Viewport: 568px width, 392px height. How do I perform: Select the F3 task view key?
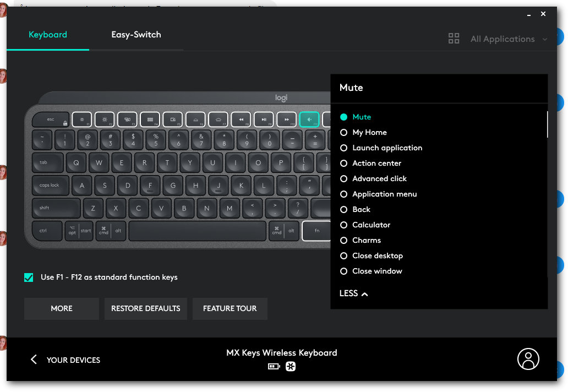[128, 119]
